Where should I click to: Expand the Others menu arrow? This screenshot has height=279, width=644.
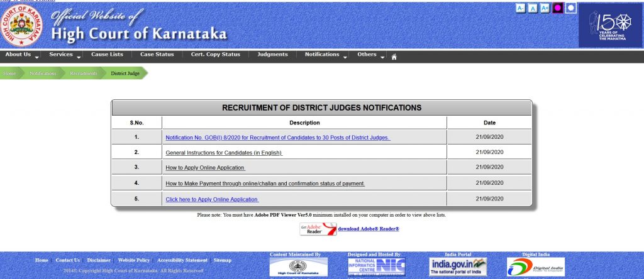[x=382, y=57]
